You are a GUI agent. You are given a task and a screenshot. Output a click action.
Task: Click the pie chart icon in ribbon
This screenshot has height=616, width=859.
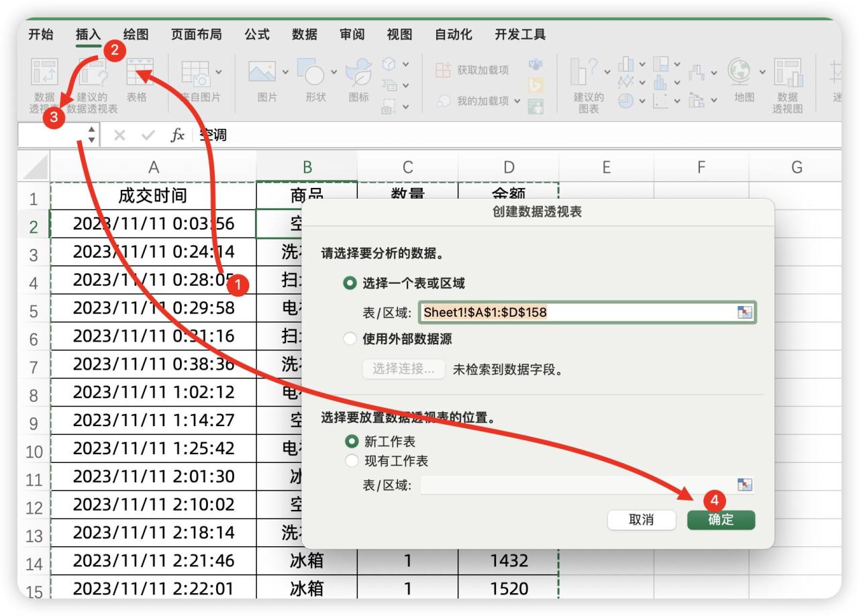pyautogui.click(x=625, y=100)
